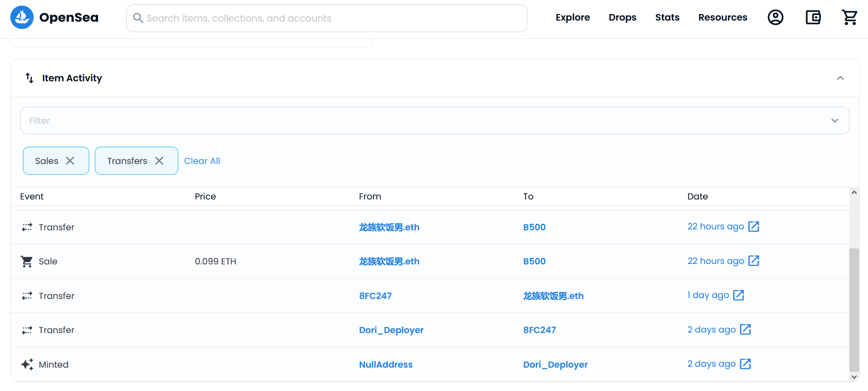Click the search items input field
Image resolution: width=868 pixels, height=391 pixels.
[x=327, y=18]
